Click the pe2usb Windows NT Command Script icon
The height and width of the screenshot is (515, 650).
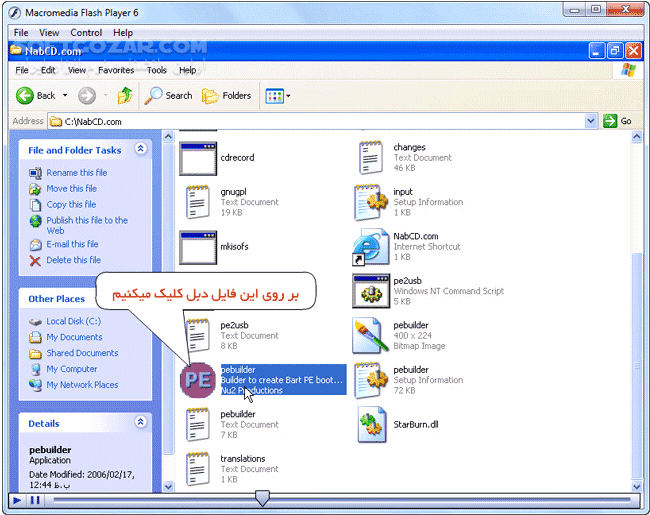pyautogui.click(x=372, y=291)
